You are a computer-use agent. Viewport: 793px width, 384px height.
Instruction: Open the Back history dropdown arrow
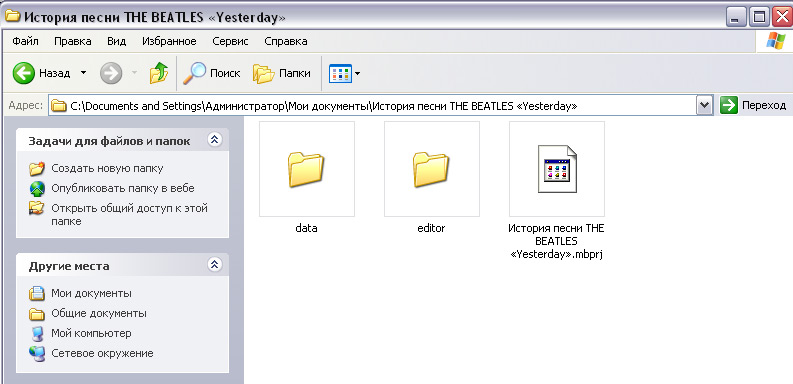tap(83, 73)
